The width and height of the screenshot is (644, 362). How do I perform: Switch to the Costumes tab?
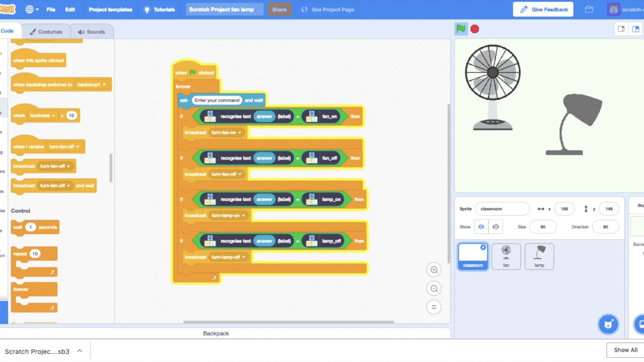(x=46, y=32)
